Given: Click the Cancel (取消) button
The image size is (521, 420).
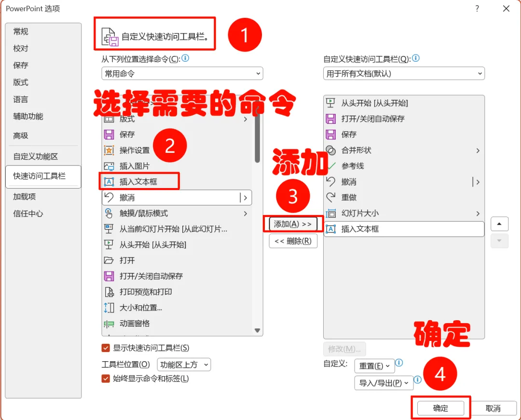Looking at the screenshot, I should [493, 408].
